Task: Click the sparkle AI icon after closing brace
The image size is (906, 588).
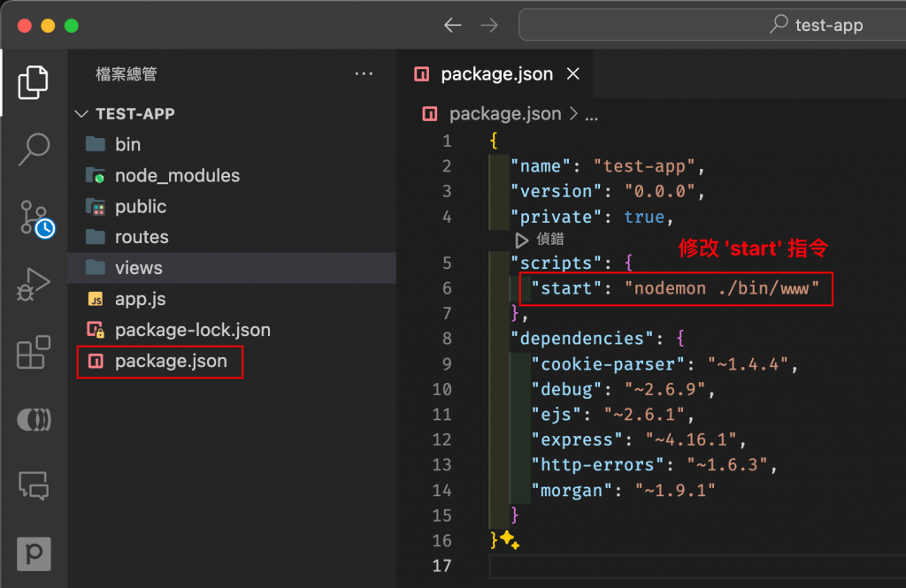Action: point(508,539)
